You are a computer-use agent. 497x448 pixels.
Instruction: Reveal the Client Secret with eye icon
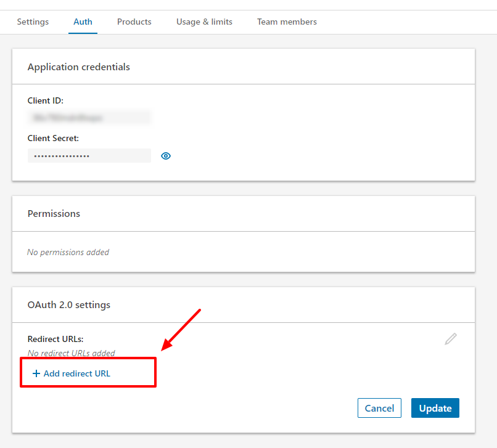pos(165,156)
